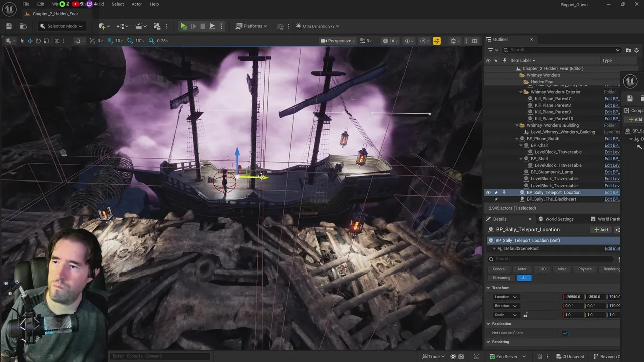This screenshot has width=644, height=362.
Task: Click the star on BP_Sally_The_Blackheart row
Action: pos(496,199)
